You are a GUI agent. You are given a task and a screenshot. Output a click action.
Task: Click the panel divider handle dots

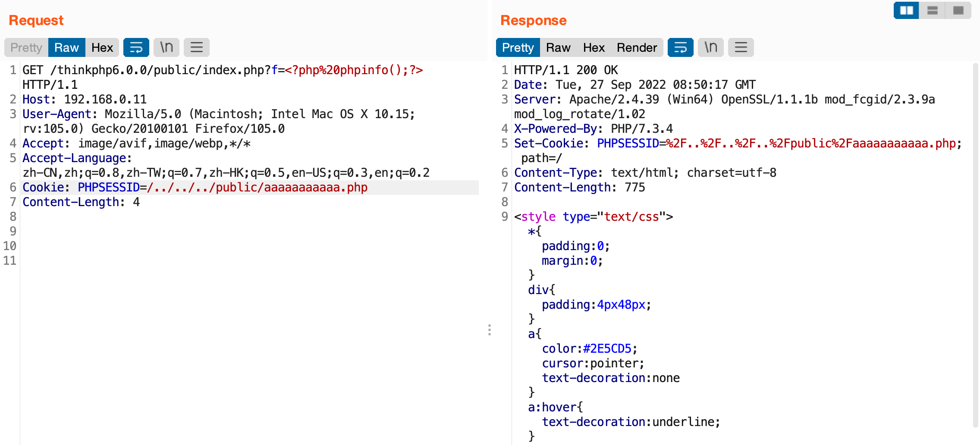(x=489, y=330)
